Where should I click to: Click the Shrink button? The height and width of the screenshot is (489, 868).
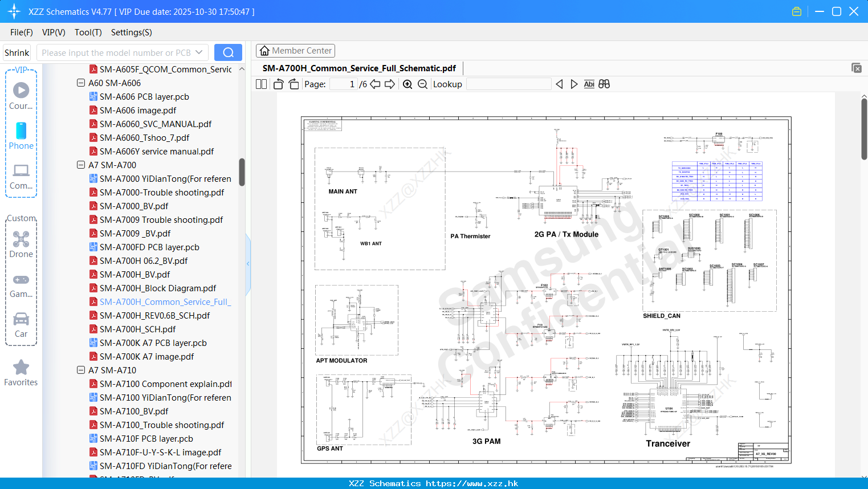click(17, 52)
